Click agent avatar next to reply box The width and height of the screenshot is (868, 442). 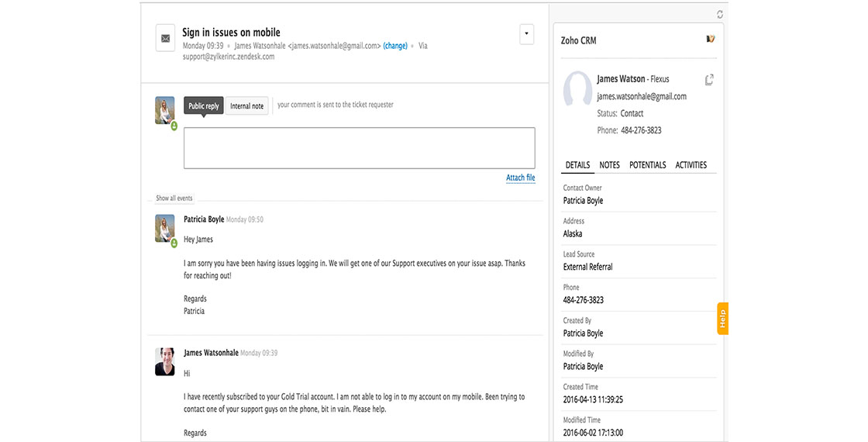pos(165,110)
